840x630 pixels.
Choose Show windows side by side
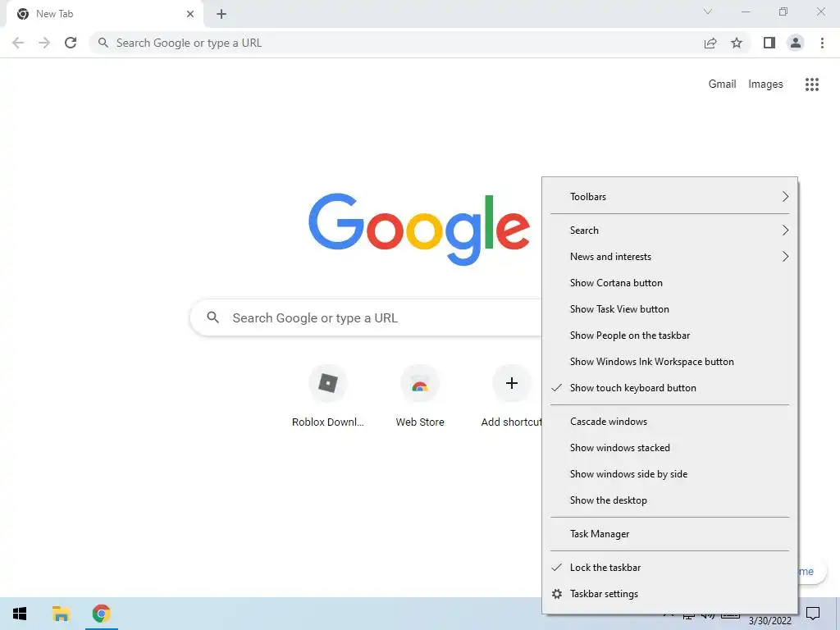(x=669, y=474)
